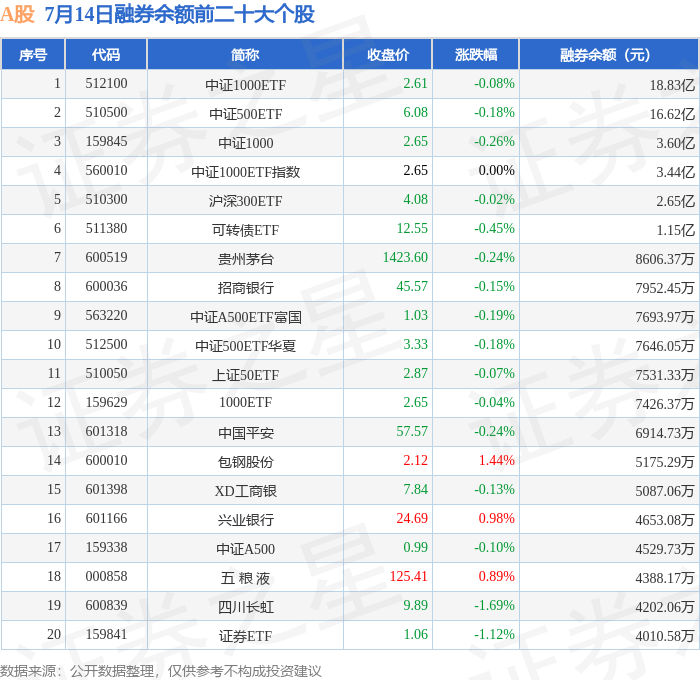Click stock code 600036
Viewport: 700px width, 680px height.
(x=106, y=287)
